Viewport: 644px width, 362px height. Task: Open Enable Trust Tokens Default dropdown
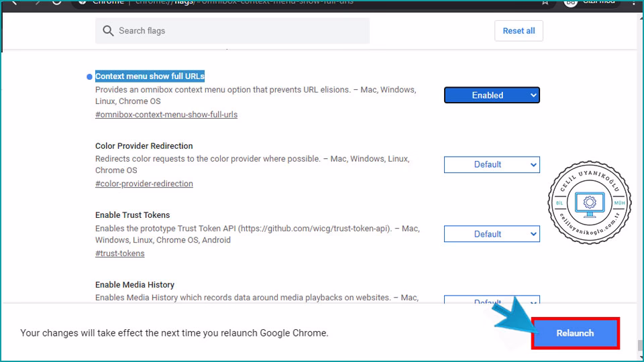(492, 234)
